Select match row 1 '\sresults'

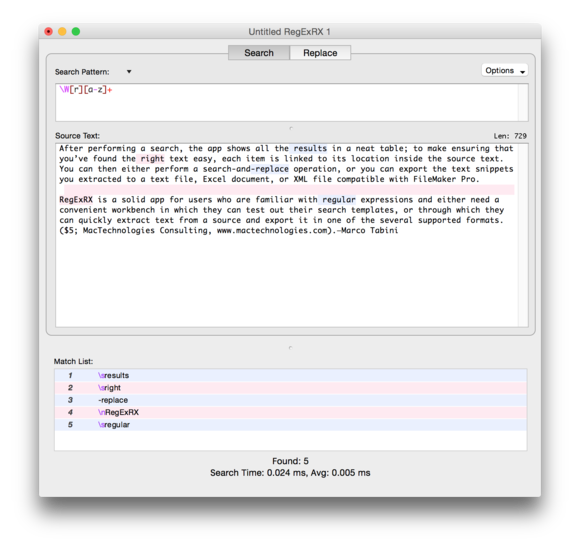point(290,375)
